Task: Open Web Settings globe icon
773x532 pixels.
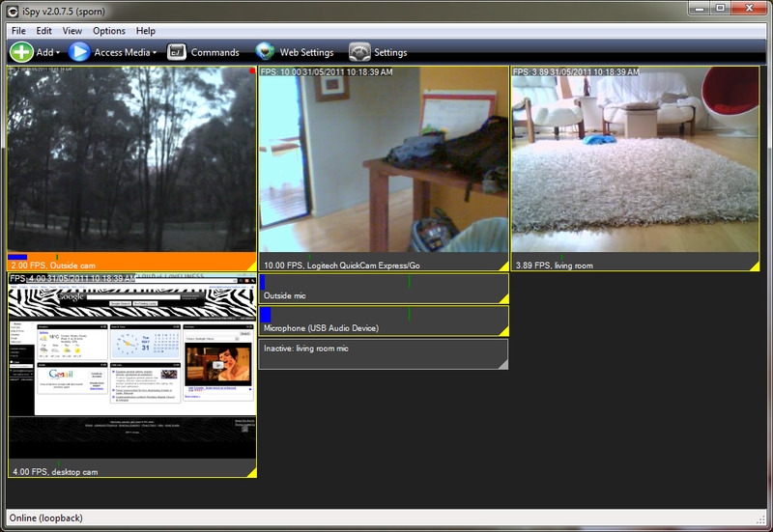Action: pyautogui.click(x=265, y=52)
